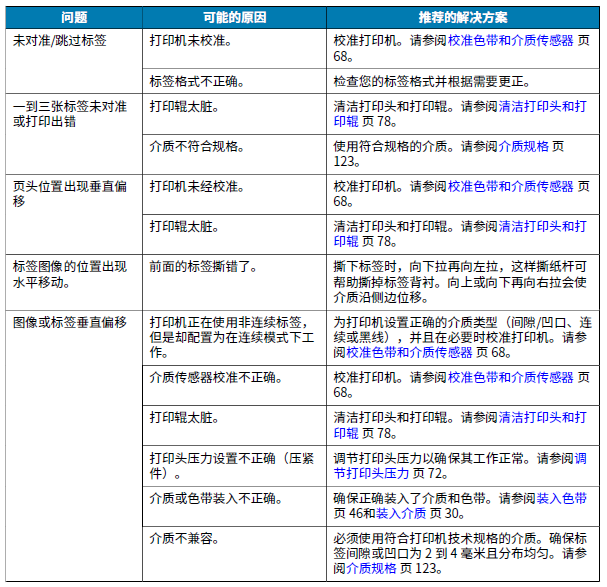Open the 装入介质 link
607x587 pixels.
(401, 513)
